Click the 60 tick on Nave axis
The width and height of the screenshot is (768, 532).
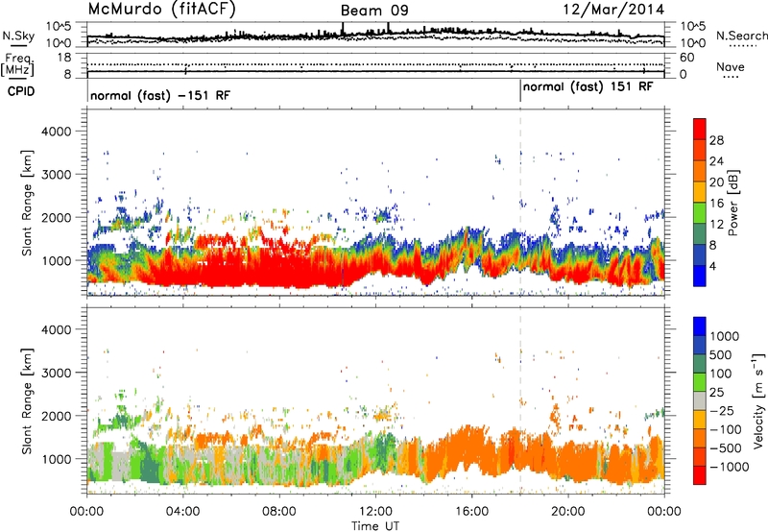pyautogui.click(x=686, y=58)
